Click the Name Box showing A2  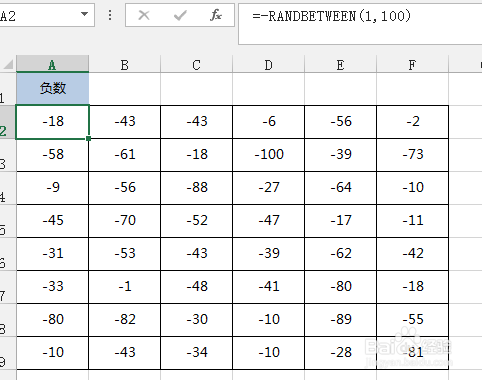pyautogui.click(x=47, y=15)
